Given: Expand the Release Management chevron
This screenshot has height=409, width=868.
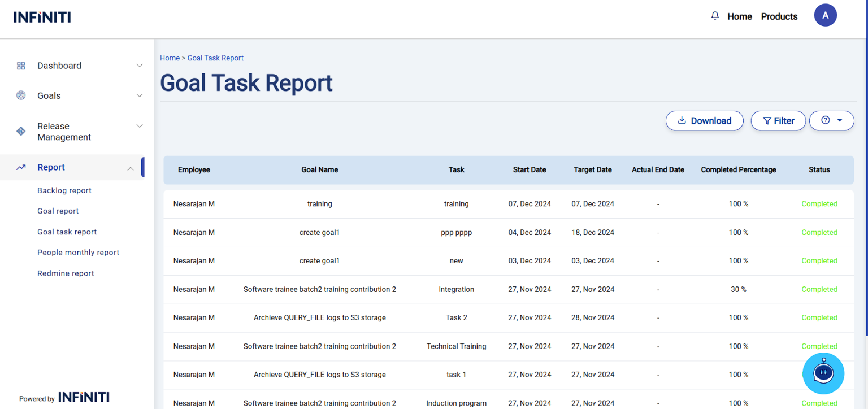Looking at the screenshot, I should point(140,126).
